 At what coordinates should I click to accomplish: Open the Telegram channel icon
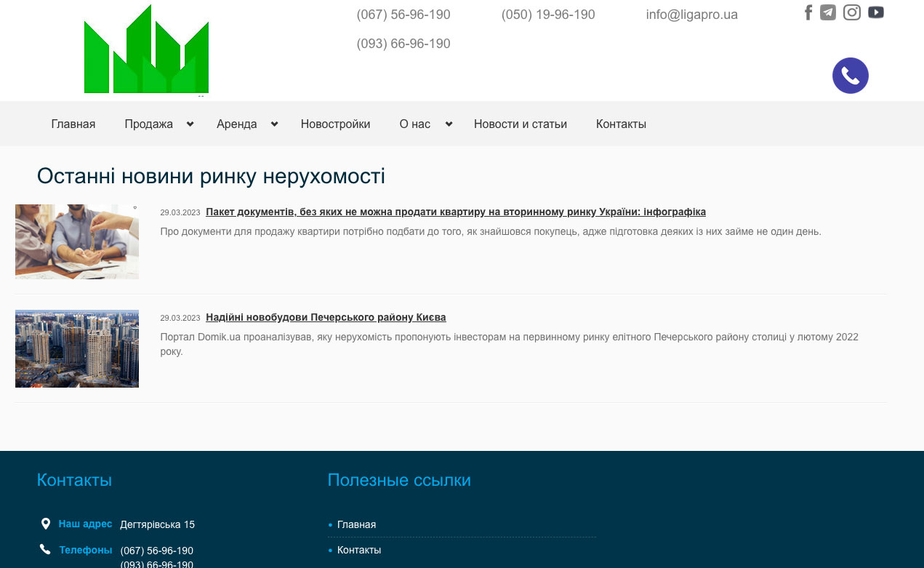tap(828, 12)
